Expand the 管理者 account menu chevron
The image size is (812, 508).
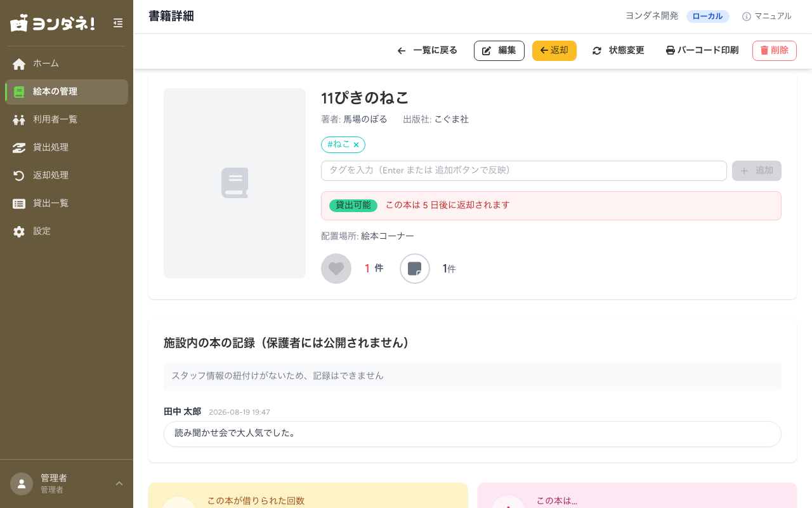tap(119, 484)
